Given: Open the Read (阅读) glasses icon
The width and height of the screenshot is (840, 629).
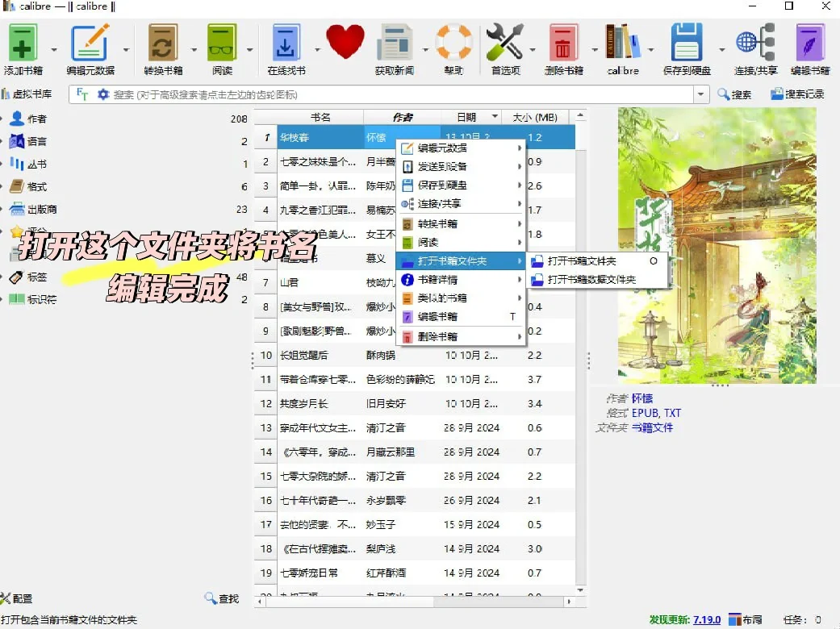Looking at the screenshot, I should click(x=222, y=43).
